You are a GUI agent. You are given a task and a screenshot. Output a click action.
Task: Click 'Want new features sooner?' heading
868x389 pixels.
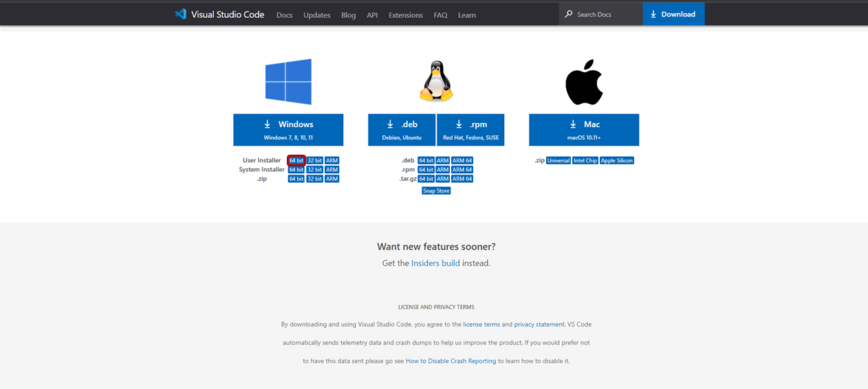tap(436, 247)
